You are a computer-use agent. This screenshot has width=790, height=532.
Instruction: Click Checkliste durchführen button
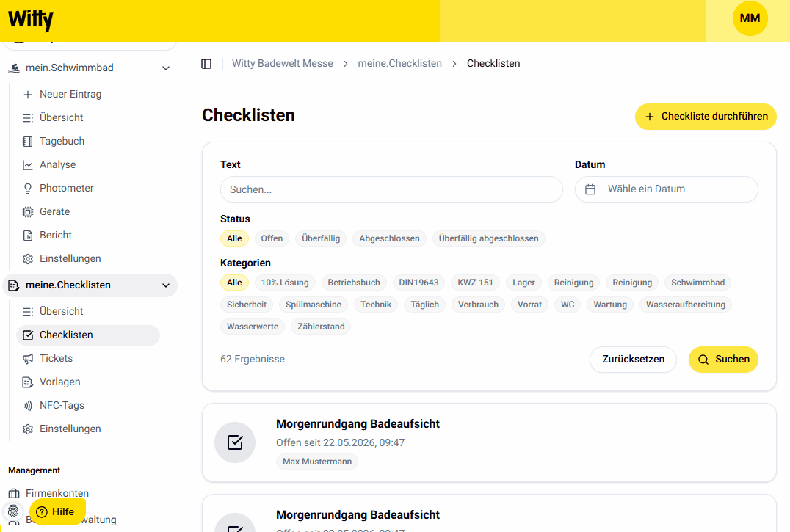706,117
